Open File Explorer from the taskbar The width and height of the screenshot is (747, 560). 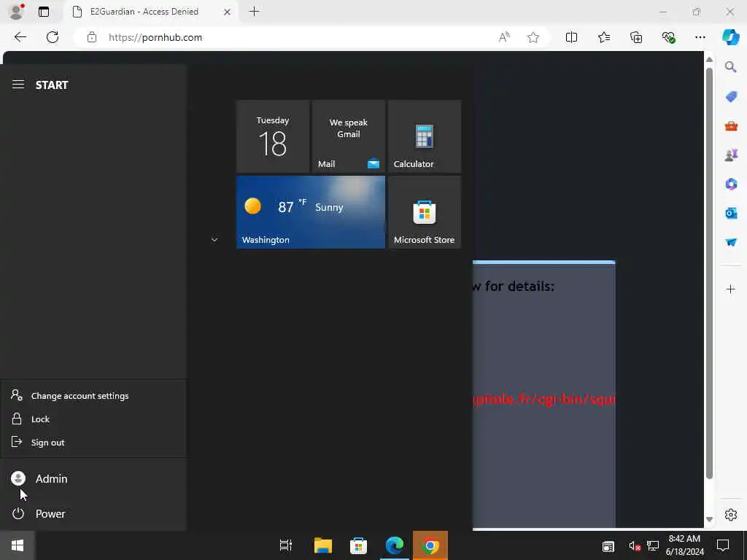coord(322,545)
